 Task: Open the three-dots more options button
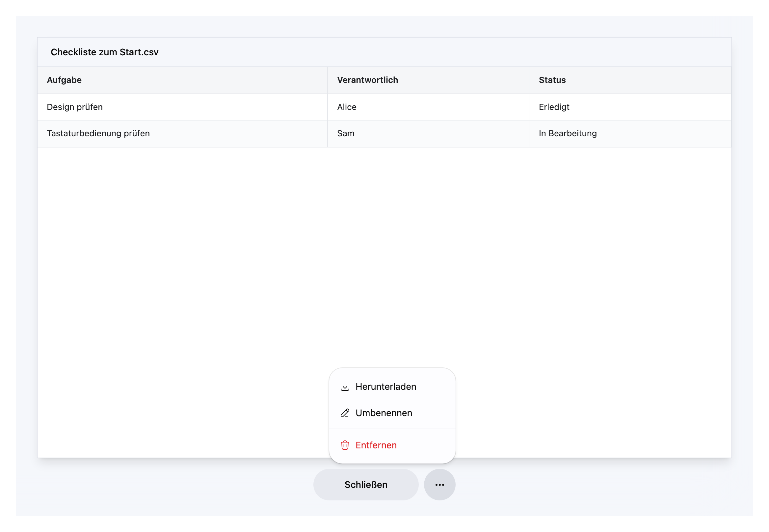point(440,485)
